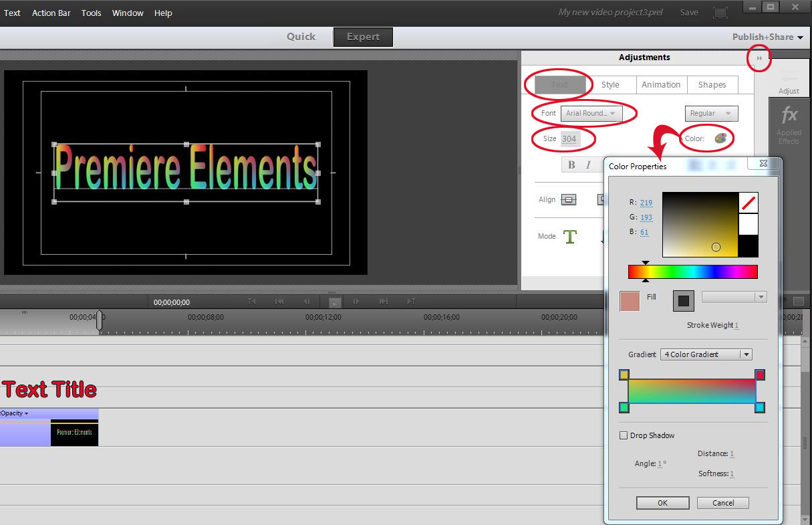Click the horizontal center Align icon
812x525 pixels.
pos(569,199)
